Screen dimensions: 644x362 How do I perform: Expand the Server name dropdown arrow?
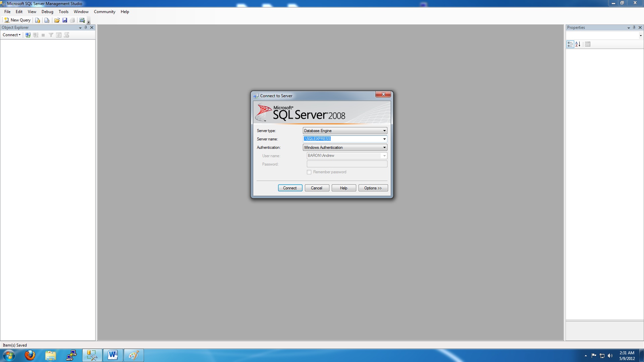[x=384, y=139]
